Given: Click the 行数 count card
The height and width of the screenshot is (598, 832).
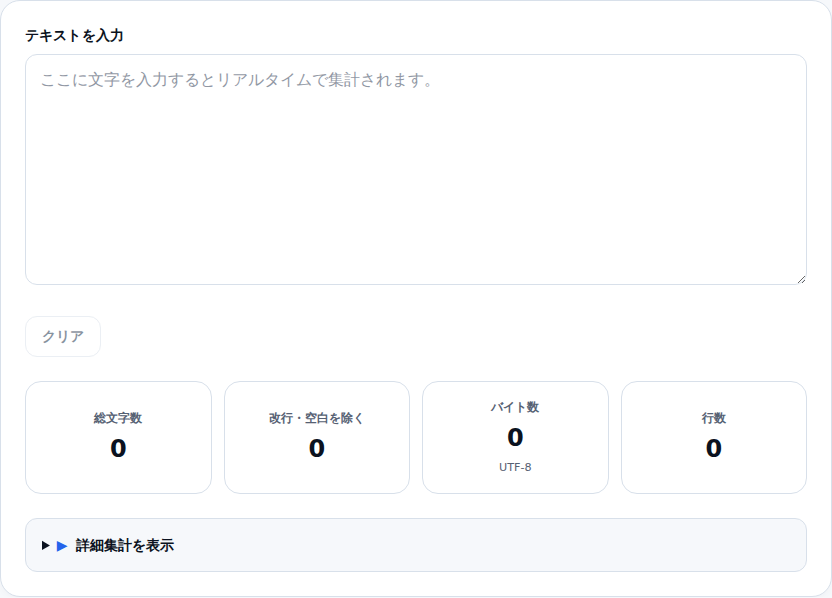Looking at the screenshot, I should 714,437.
